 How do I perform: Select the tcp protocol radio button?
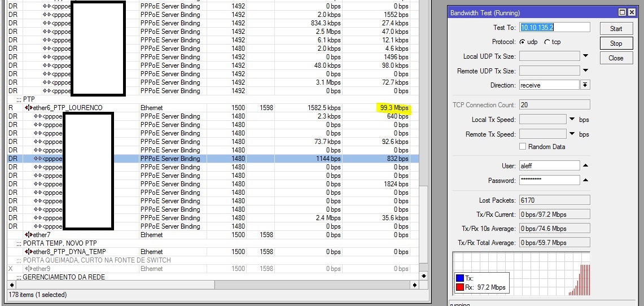[x=547, y=42]
